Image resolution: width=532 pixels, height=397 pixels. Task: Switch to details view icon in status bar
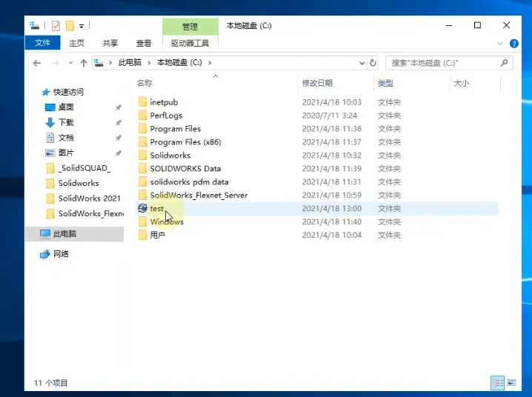[x=497, y=383]
